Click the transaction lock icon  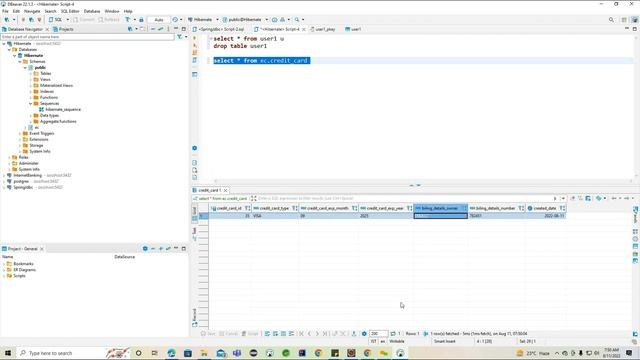(x=141, y=20)
